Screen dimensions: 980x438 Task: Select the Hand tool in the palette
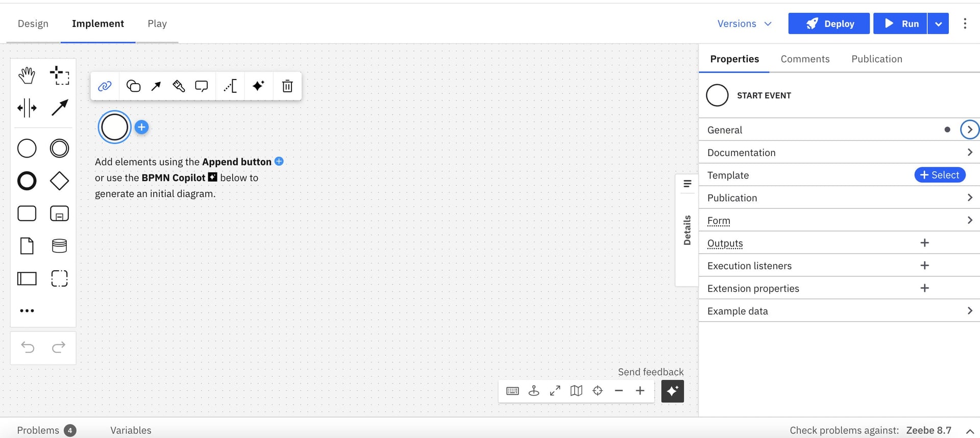pos(27,75)
